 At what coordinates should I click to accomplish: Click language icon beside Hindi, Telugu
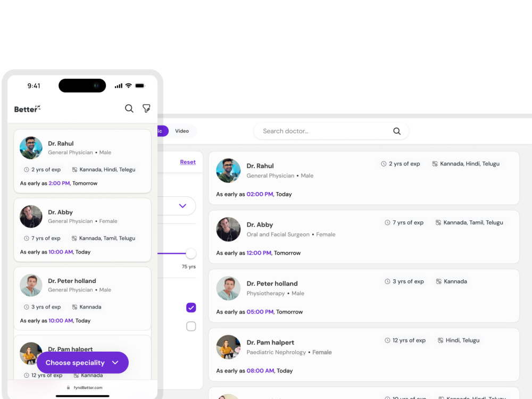[x=440, y=340]
